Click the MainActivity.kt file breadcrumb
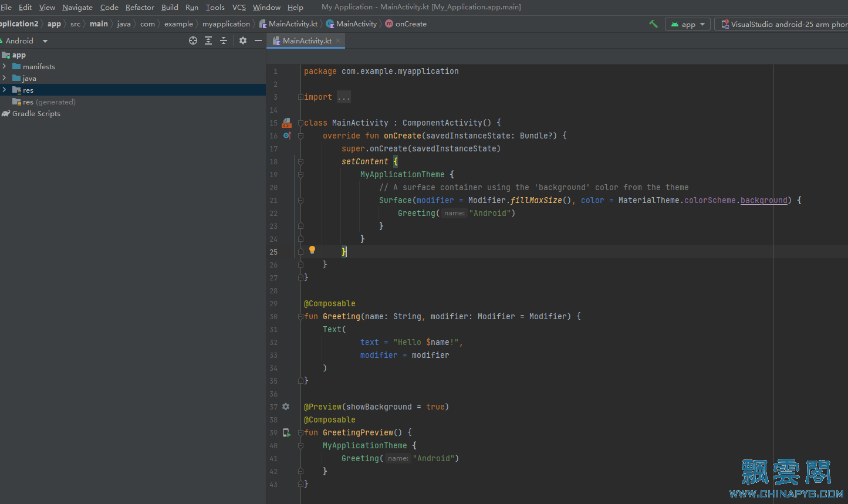The height and width of the screenshot is (504, 848). tap(289, 24)
